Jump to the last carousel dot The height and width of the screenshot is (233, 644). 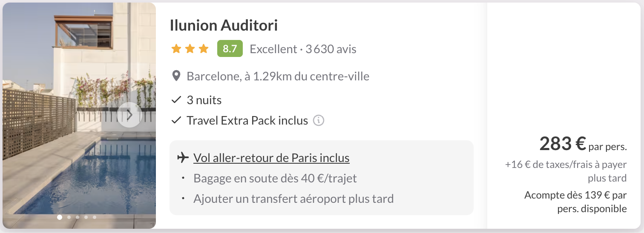(95, 217)
